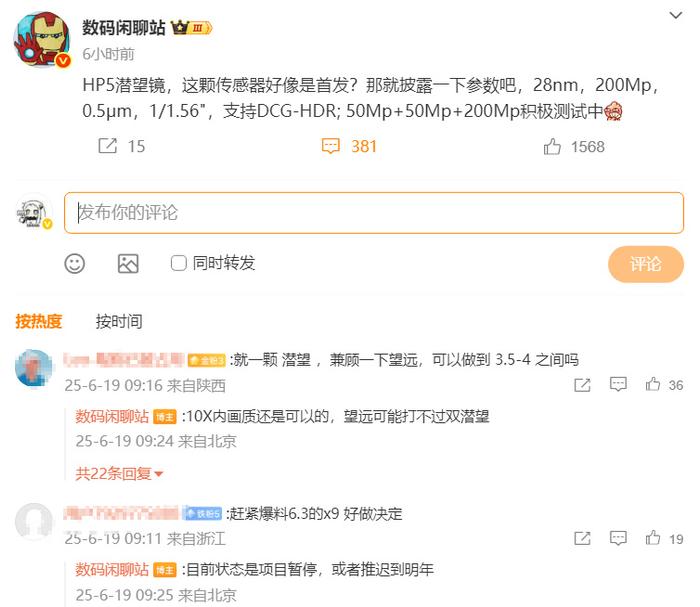The width and height of the screenshot is (700, 607).
Task: Expand the post options chevron at top right
Action: click(x=676, y=16)
